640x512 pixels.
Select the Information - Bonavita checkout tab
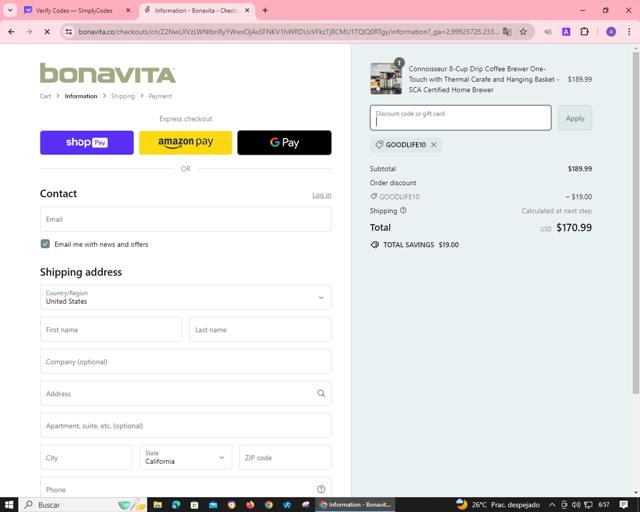pyautogui.click(x=197, y=11)
